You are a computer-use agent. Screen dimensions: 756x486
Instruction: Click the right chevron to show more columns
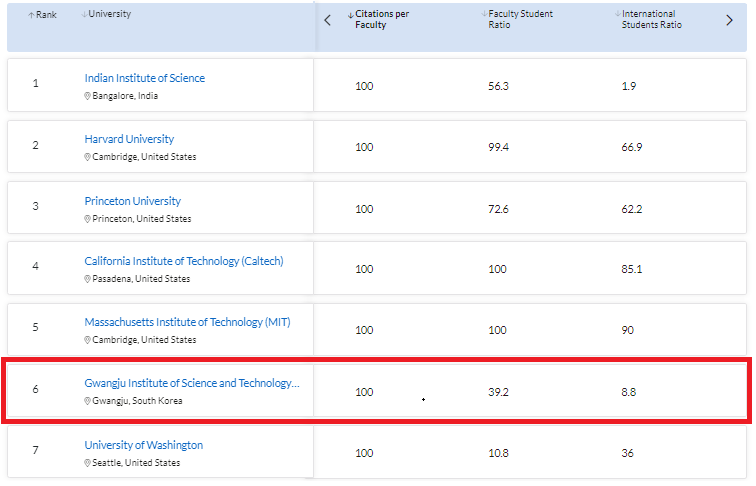click(729, 20)
